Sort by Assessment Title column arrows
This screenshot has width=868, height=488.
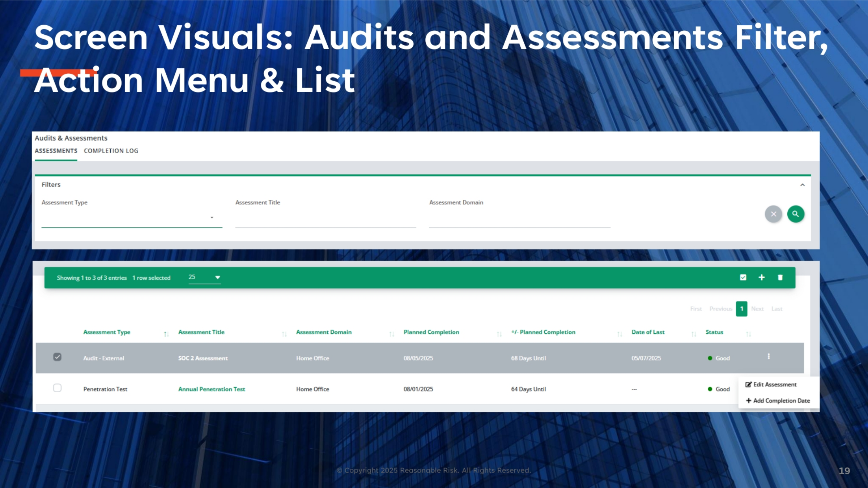point(284,334)
